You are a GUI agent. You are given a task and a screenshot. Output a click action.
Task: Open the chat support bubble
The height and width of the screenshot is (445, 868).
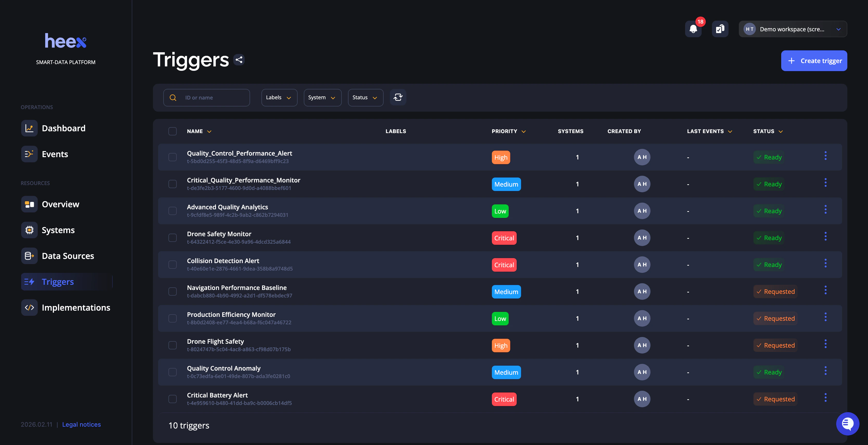click(847, 424)
